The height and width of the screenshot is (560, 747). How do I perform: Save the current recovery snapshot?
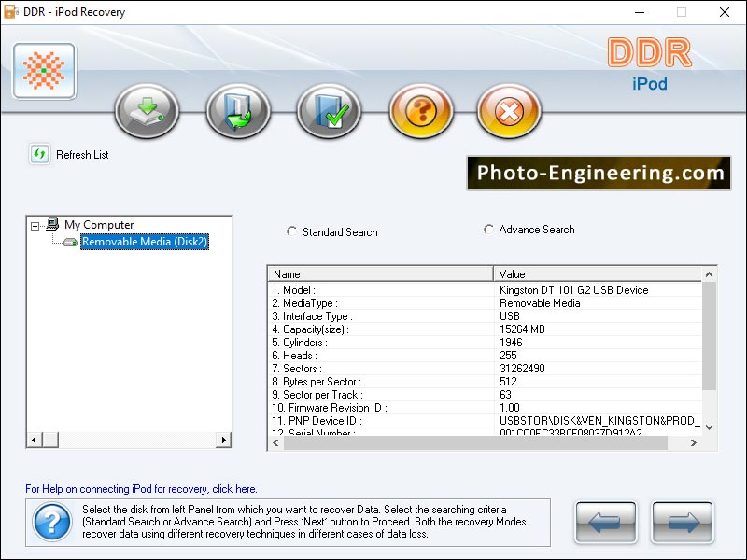coord(327,110)
